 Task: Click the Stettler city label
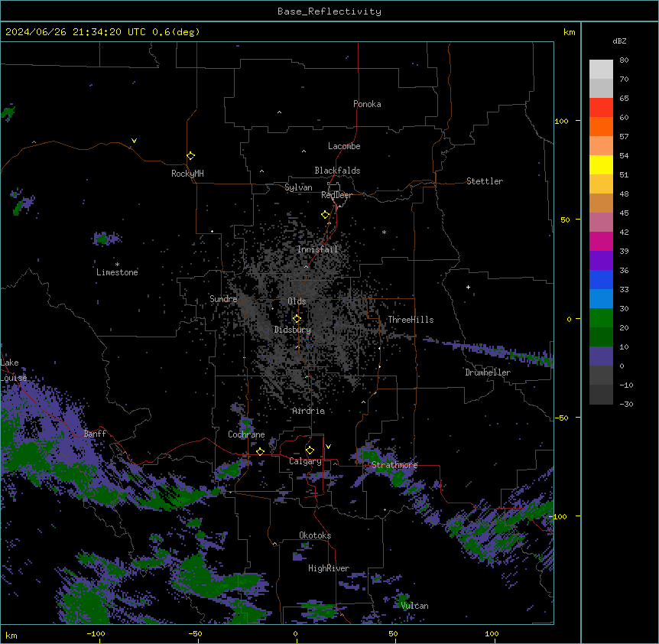485,181
